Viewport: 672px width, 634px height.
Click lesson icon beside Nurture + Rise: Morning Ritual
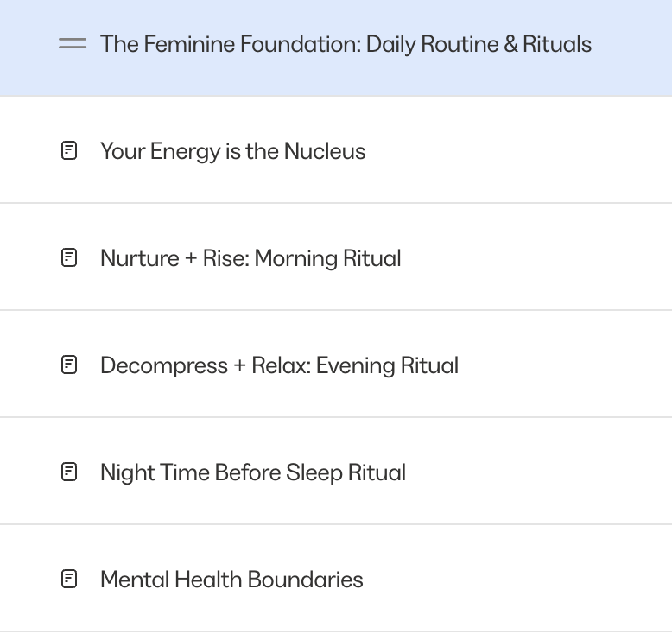[69, 258]
